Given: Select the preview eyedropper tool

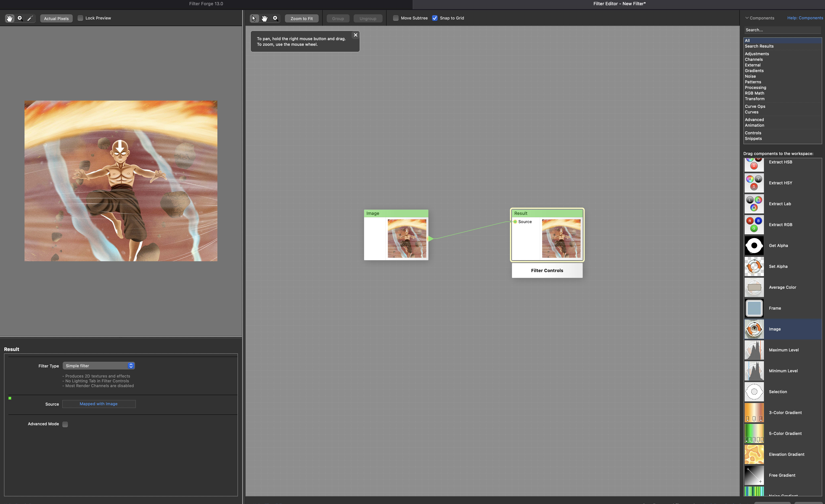Looking at the screenshot, I should (30, 18).
